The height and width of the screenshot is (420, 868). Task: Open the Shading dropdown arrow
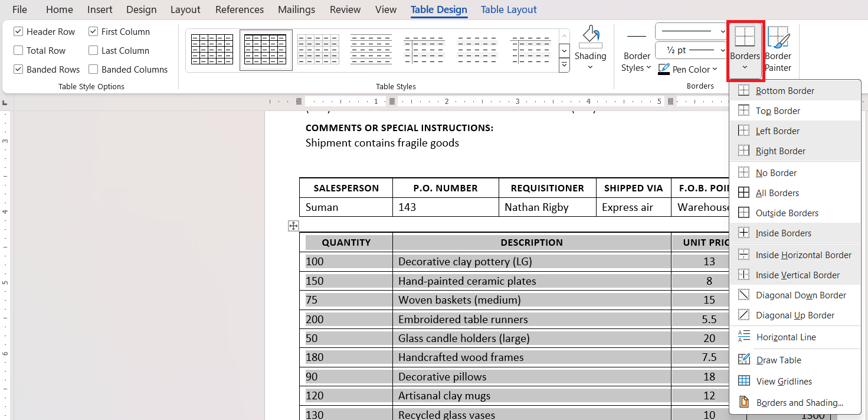[590, 67]
